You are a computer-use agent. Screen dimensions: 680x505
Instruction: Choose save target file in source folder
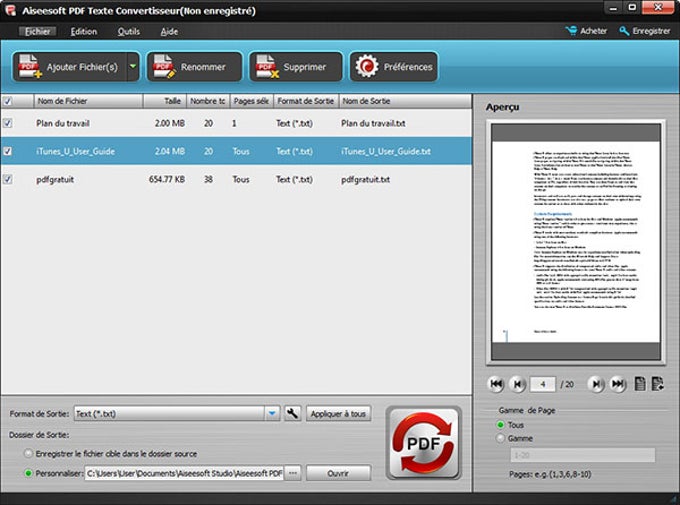29,454
